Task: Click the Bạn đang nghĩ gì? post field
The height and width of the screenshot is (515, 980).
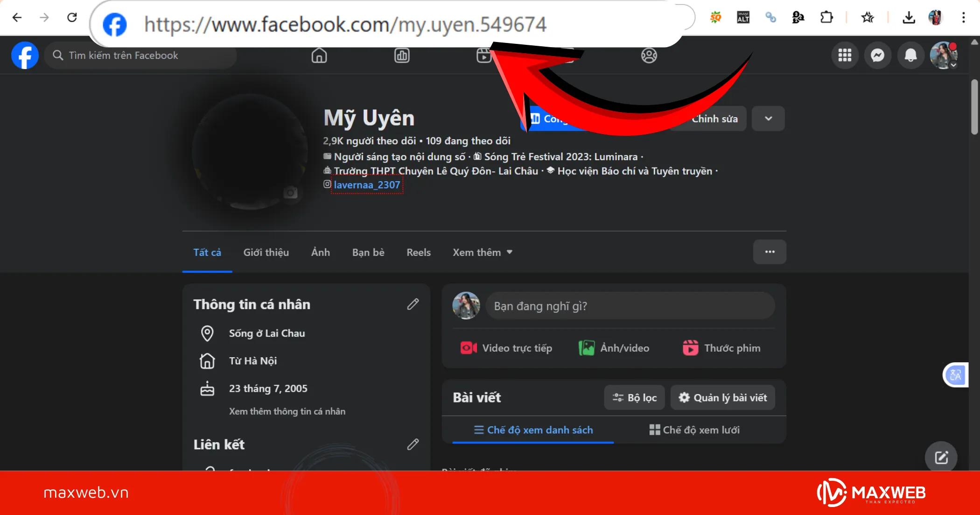Action: pos(630,306)
